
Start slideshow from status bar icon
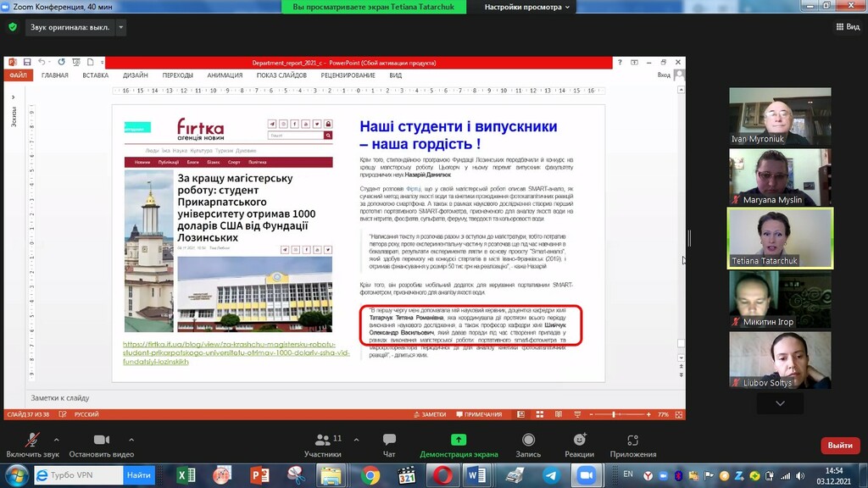point(577,414)
